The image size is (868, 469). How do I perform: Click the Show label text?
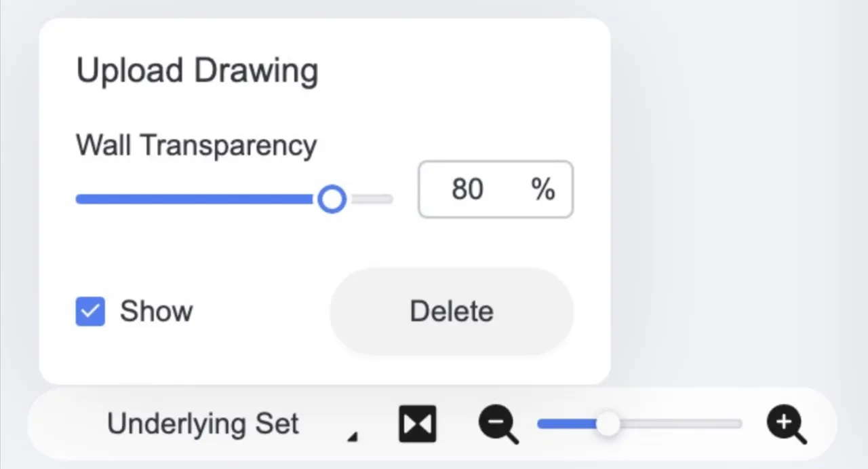156,312
